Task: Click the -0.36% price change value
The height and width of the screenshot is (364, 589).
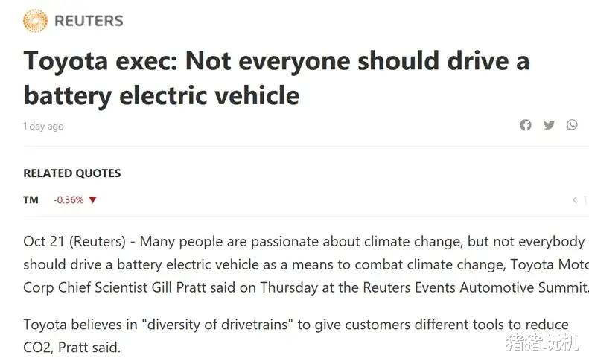Action: (x=69, y=200)
